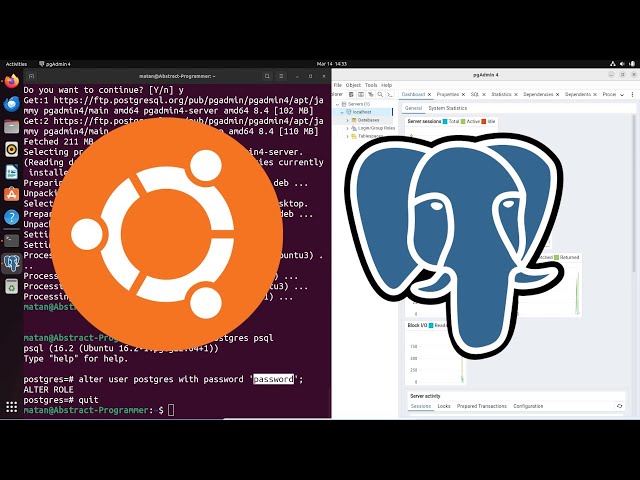Close the Dependencies tab
Image resolution: width=640 pixels, height=480 pixels.
click(x=558, y=94)
